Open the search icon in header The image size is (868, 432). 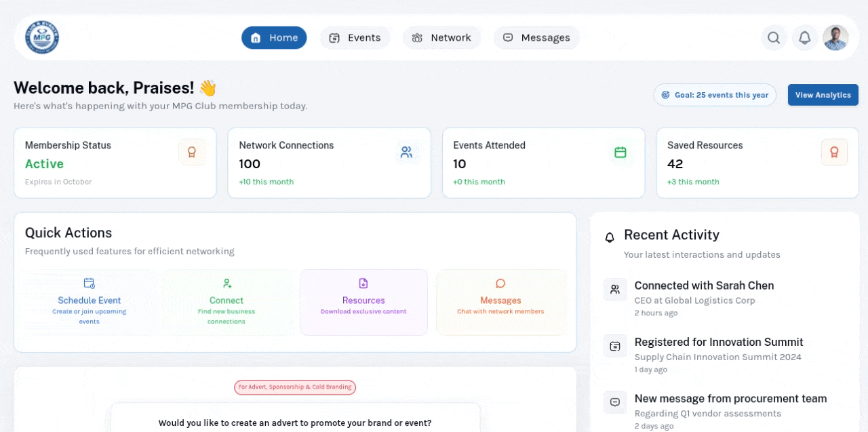point(774,38)
